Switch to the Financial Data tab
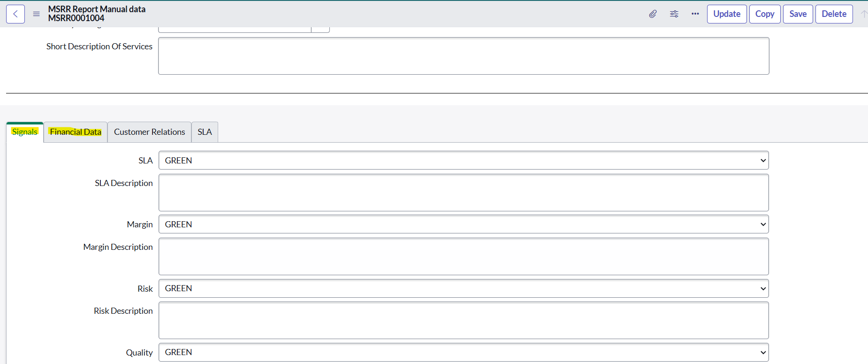 75,132
